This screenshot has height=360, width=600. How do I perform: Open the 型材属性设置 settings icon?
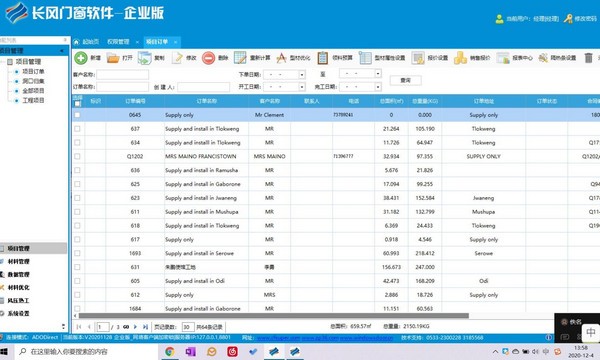365,58
